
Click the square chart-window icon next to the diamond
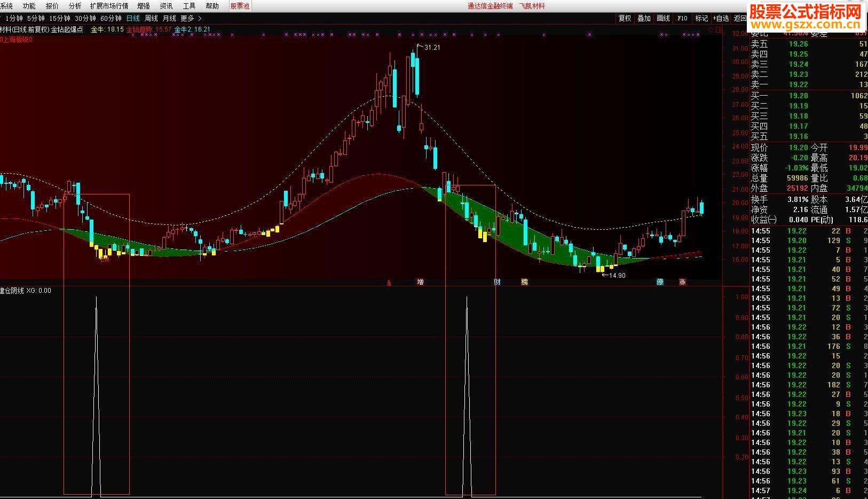(719, 30)
